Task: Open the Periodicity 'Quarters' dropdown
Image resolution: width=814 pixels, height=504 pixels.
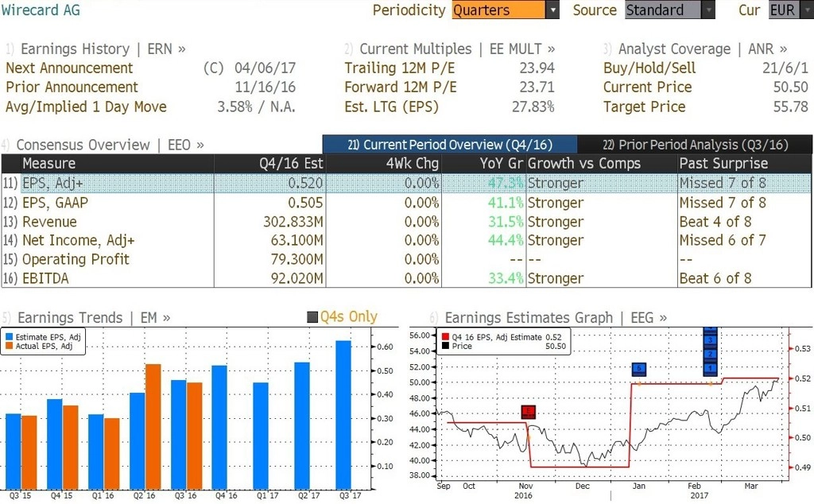Action: [x=505, y=10]
